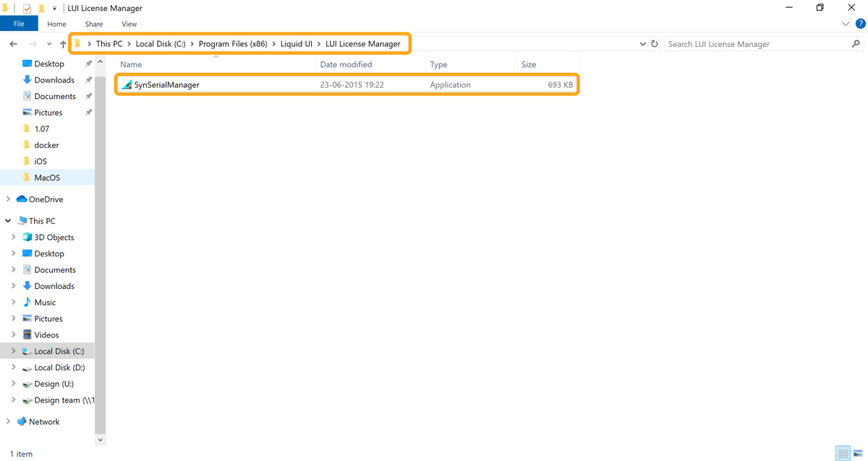This screenshot has width=868, height=461.
Task: Click the search magnifier icon
Action: click(856, 44)
